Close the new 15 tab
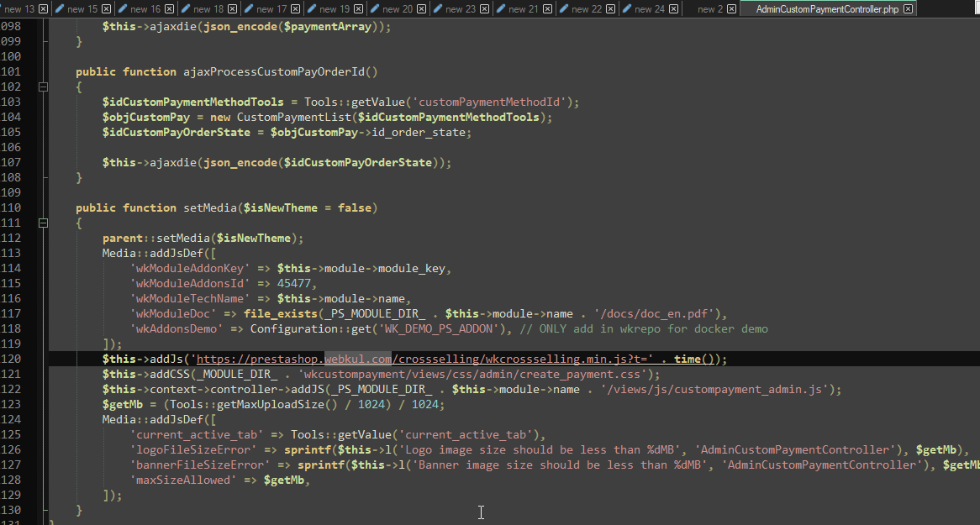The height and width of the screenshot is (525, 980). click(x=106, y=8)
